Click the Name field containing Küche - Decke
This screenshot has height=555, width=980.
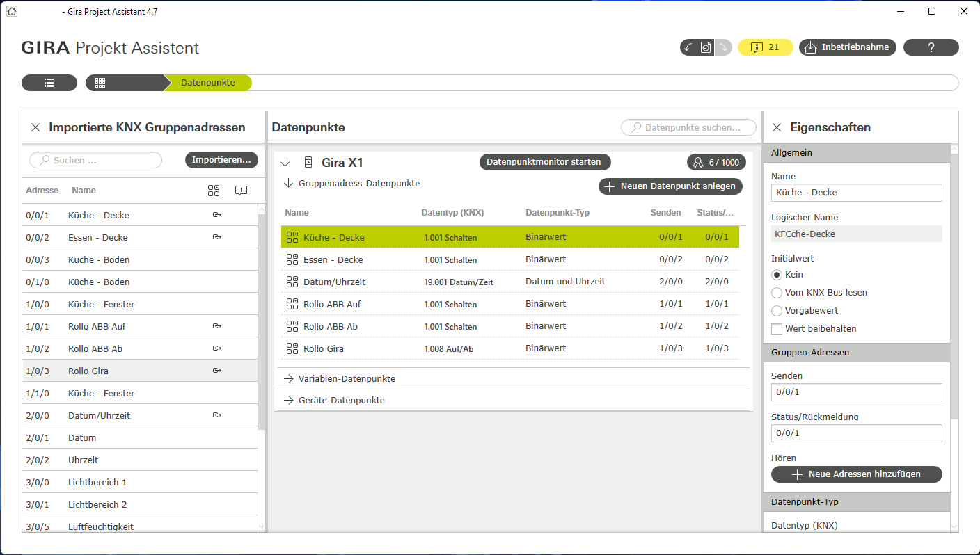click(857, 193)
